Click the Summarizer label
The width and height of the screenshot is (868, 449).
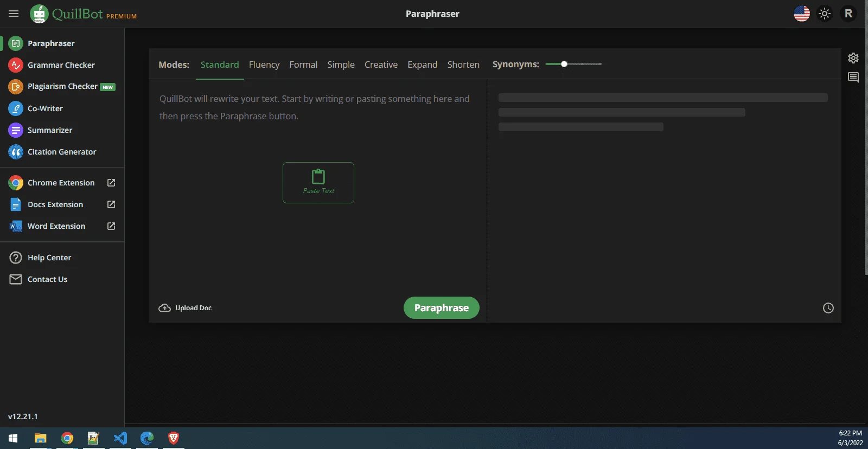pos(50,130)
